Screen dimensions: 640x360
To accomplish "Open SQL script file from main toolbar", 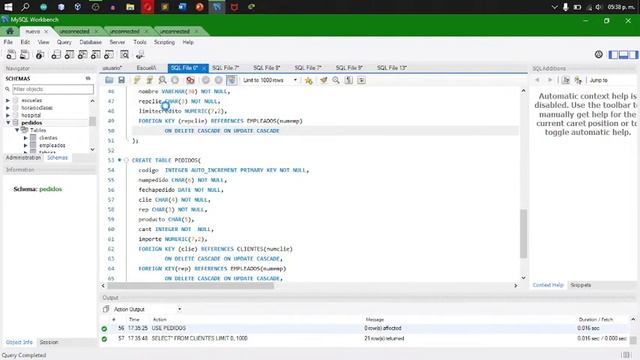I will click(24, 55).
